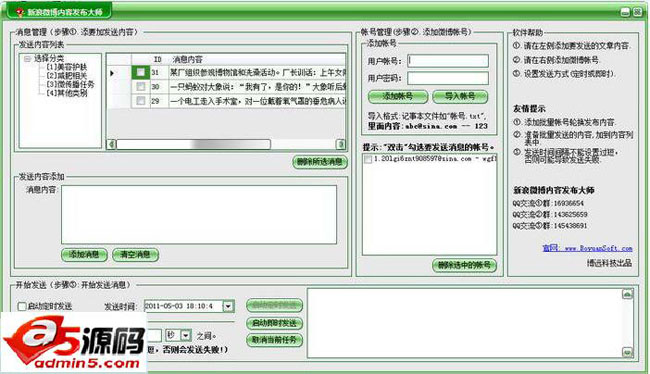Click the 清空消息 button
The height and width of the screenshot is (374, 650).
tap(135, 254)
